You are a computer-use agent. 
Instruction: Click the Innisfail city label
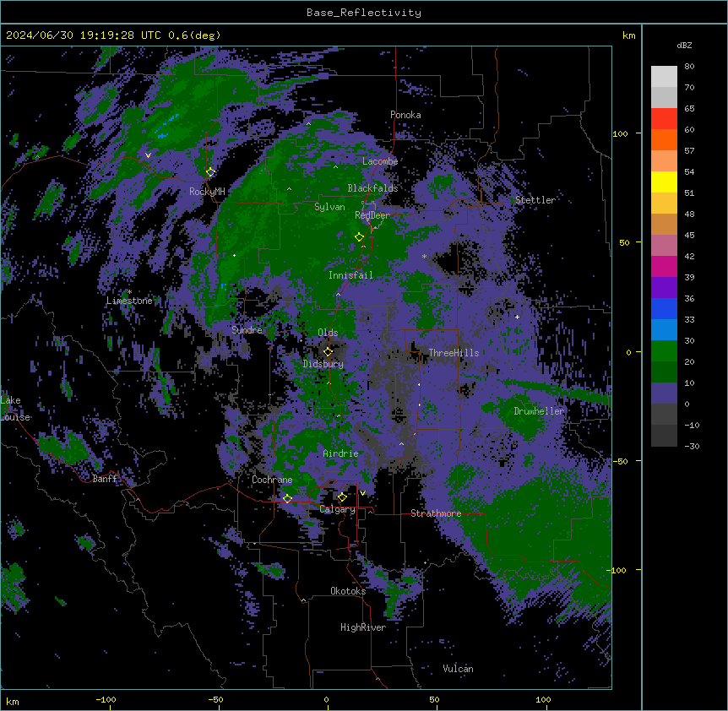tap(350, 275)
